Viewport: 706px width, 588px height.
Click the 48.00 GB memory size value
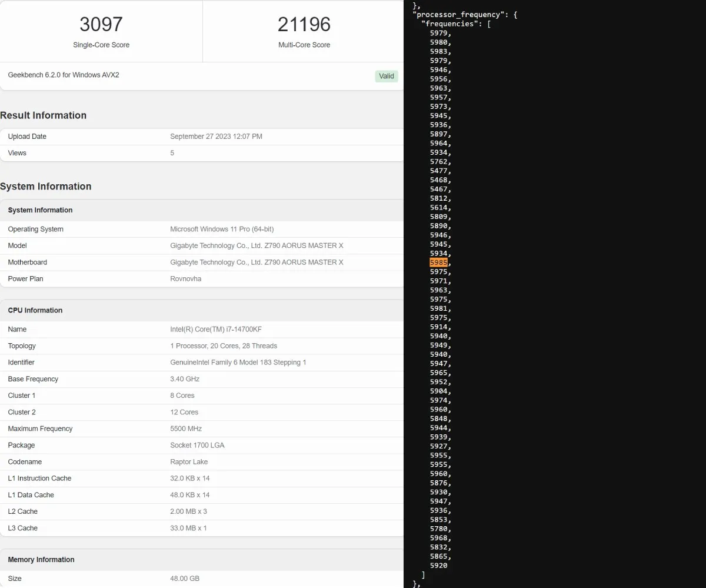(185, 579)
